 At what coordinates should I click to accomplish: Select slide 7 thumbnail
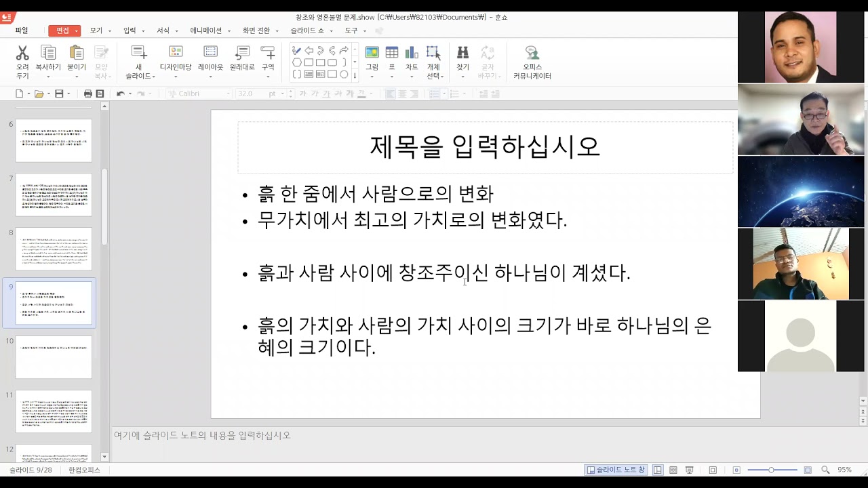(x=54, y=195)
